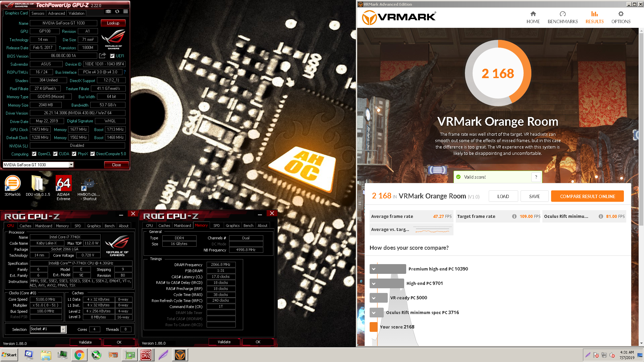
Task: Open Windows Explorer folder in taskbar
Action: [46, 355]
